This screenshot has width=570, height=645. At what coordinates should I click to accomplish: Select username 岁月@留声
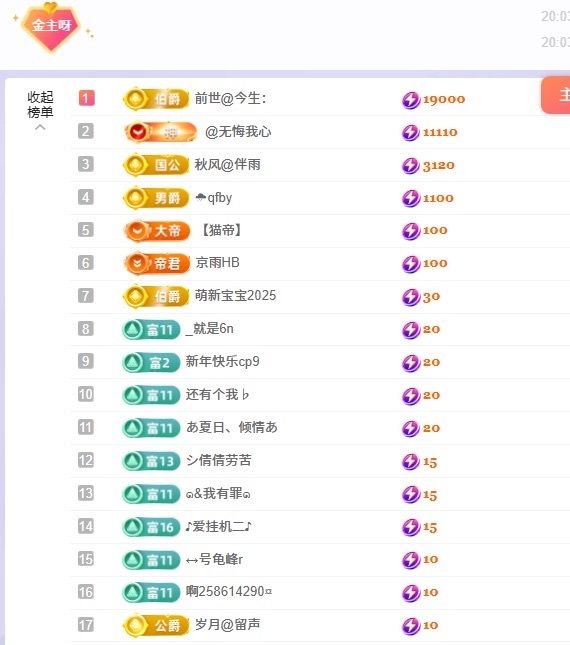point(227,624)
